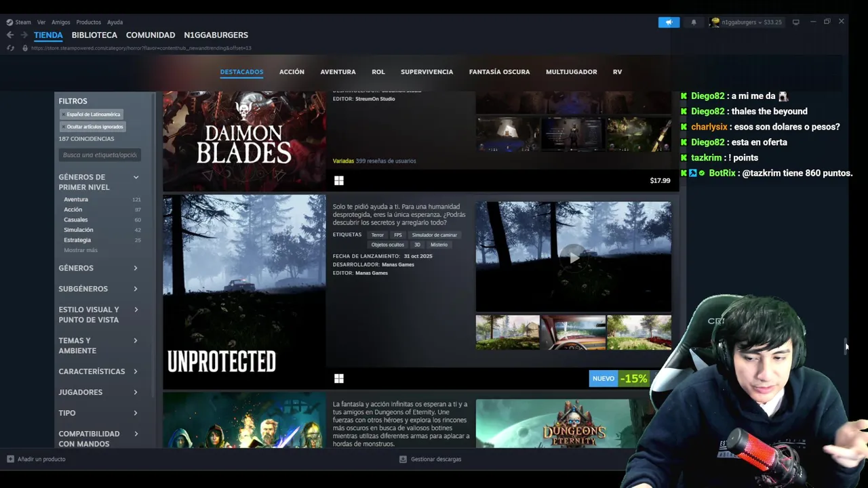Screen dimensions: 868x488
Task: Expand the Temas y ambiente section
Action: coord(136,341)
